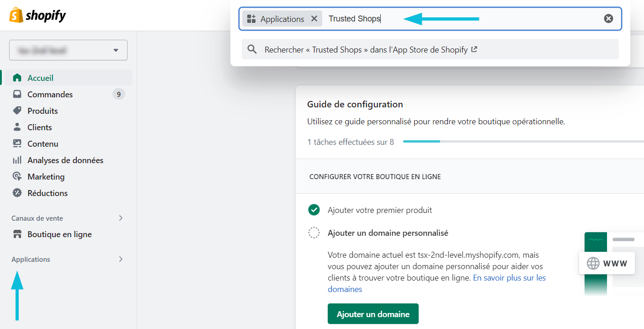Search Trusted Shops in Shopify App Store
The width and height of the screenshot is (644, 329).
(430, 49)
